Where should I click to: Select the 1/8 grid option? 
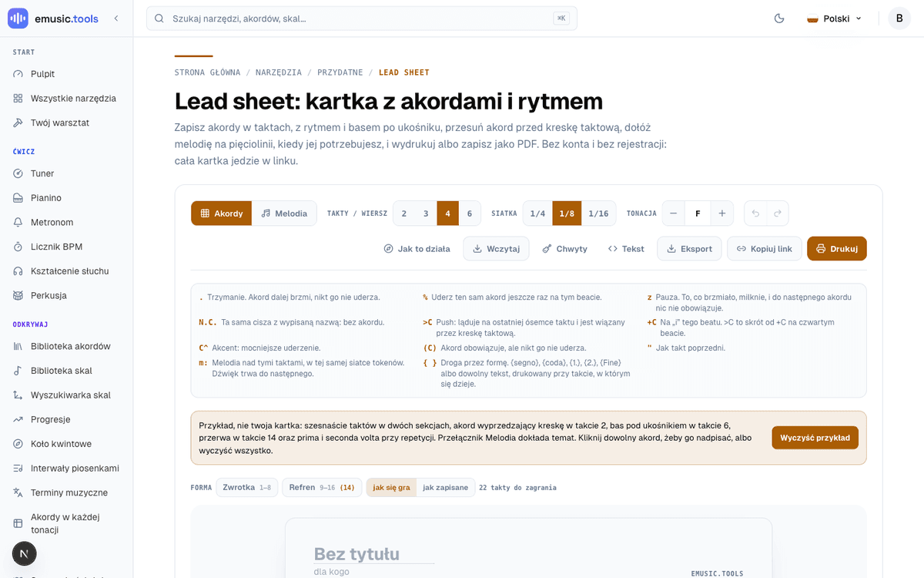(567, 213)
